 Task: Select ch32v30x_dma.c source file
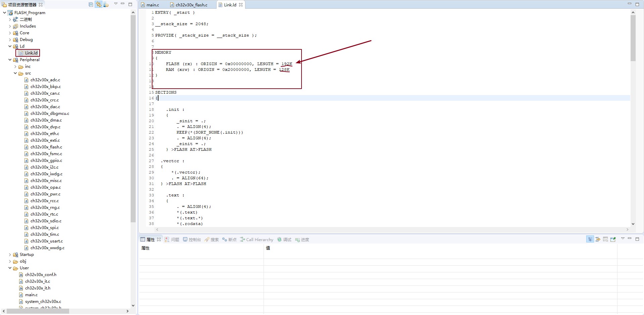46,120
